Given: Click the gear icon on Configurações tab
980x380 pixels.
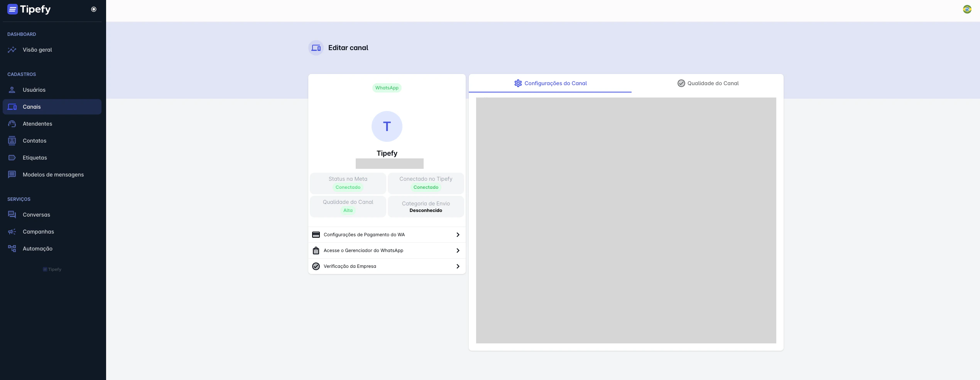Looking at the screenshot, I should click(x=518, y=83).
